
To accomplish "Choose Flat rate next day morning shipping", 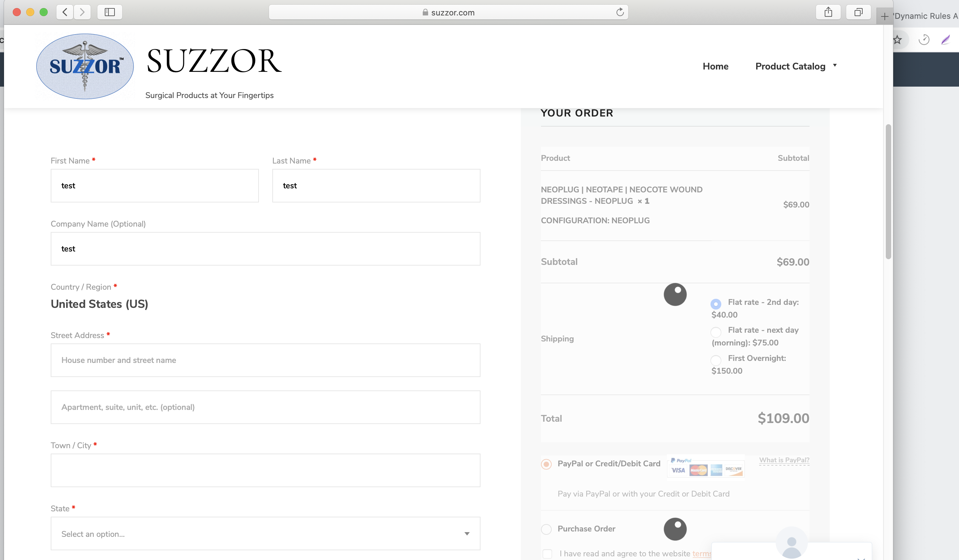I will click(716, 332).
